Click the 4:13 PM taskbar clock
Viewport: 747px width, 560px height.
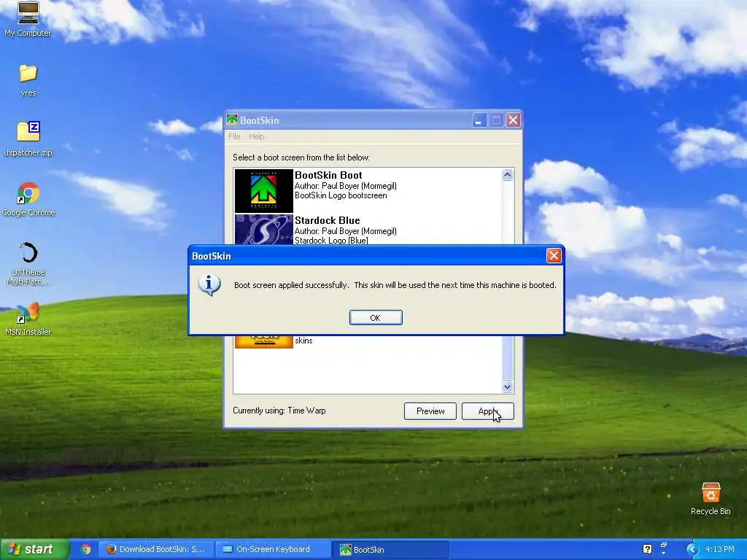(720, 549)
